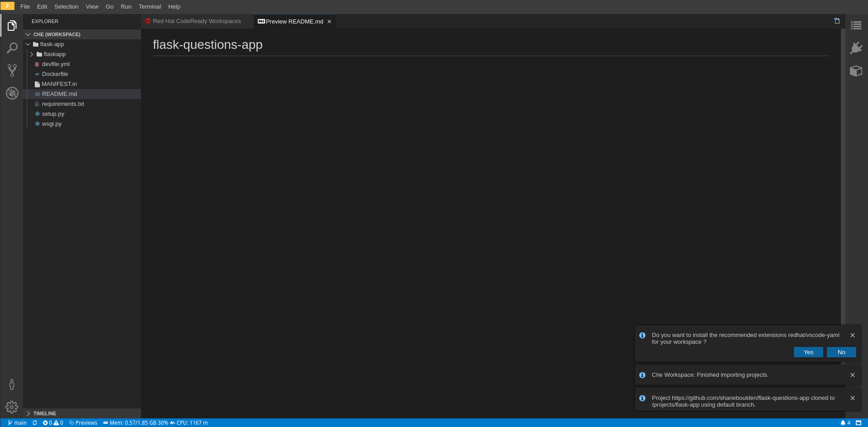The image size is (868, 427).
Task: Open the Plugins panel plug icon
Action: coord(856,48)
